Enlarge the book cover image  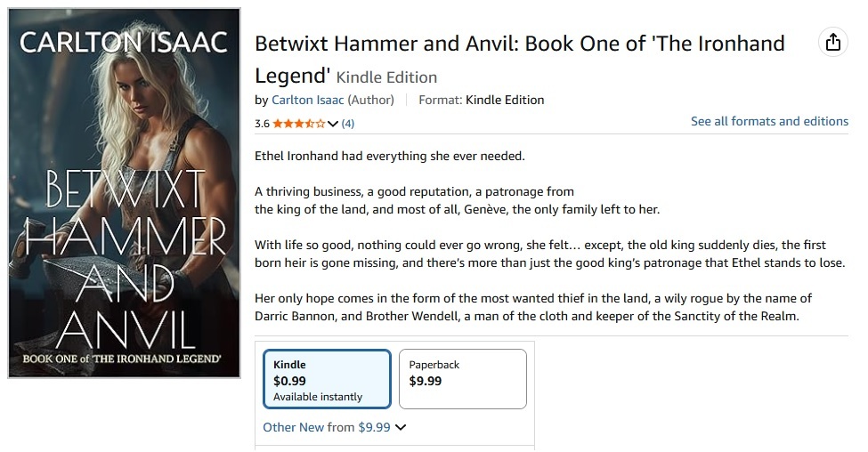124,193
